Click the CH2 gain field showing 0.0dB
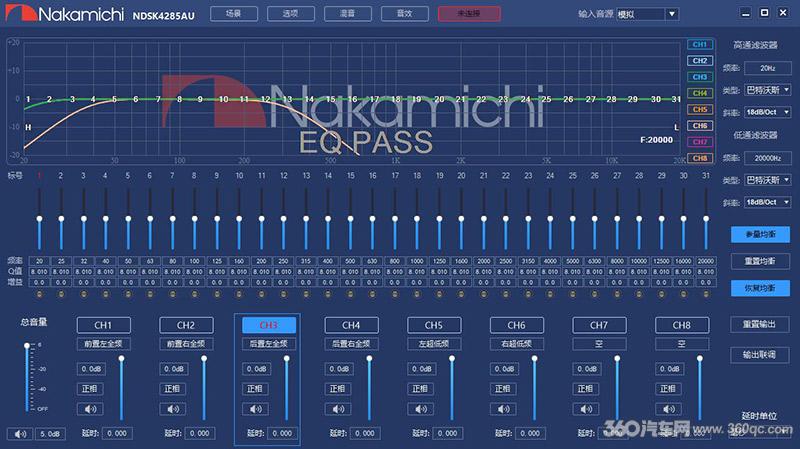Viewport: 800px width, 449px height. click(x=174, y=369)
